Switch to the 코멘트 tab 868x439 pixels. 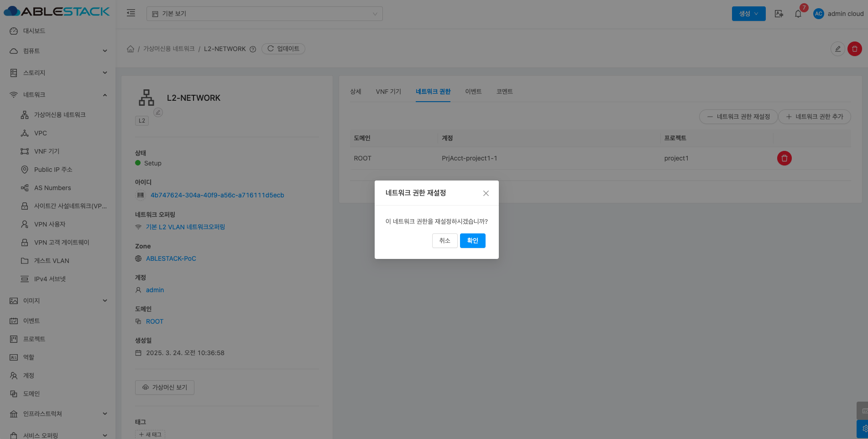[505, 92]
